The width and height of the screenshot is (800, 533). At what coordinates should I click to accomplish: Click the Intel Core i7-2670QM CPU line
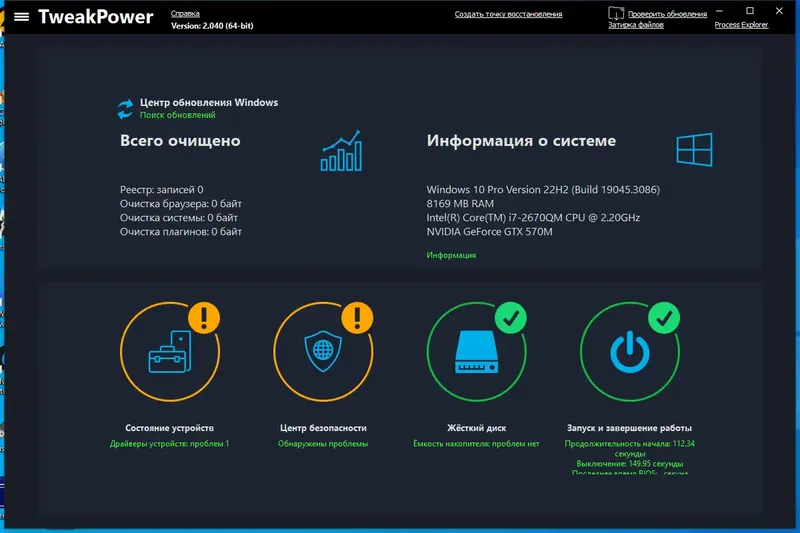[x=533, y=218]
